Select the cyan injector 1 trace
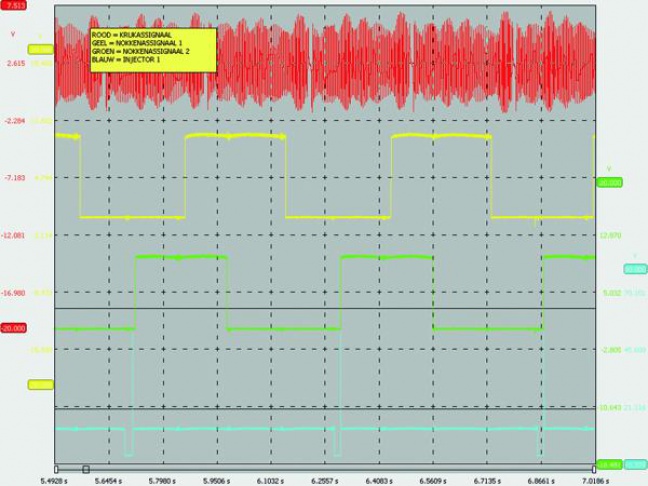The width and height of the screenshot is (648, 486). [240, 429]
